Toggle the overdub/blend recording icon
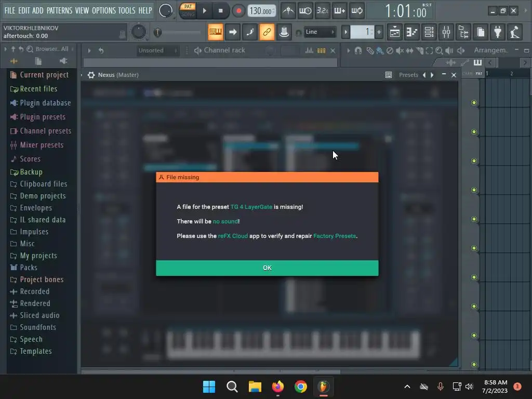This screenshot has width=532, height=399. (339, 11)
